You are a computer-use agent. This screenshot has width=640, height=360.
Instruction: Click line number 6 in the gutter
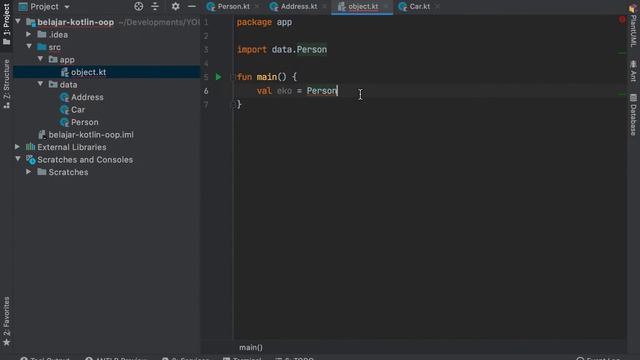click(206, 91)
